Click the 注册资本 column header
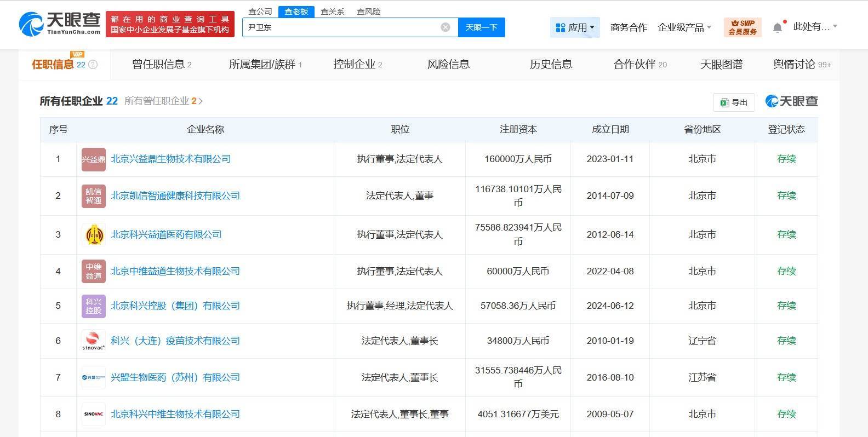The image size is (868, 437). [x=518, y=130]
